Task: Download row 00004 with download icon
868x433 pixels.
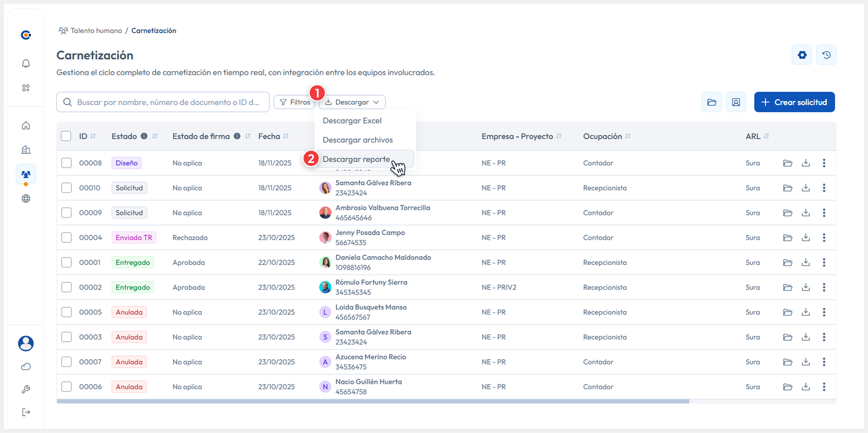Action: [806, 237]
